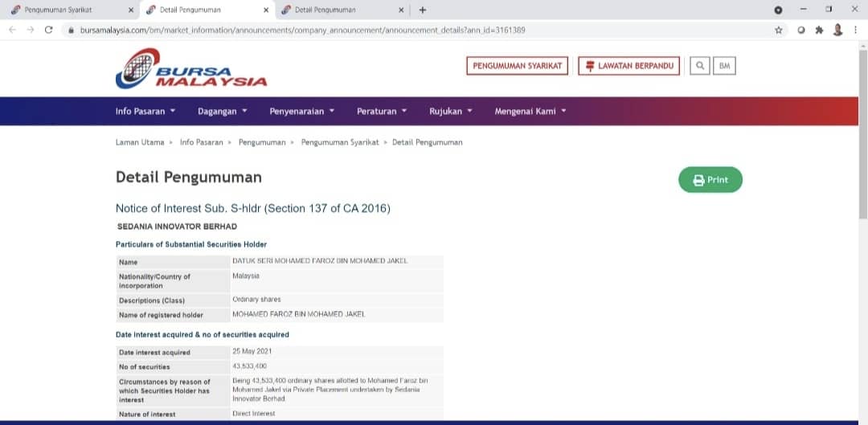Click the PENGUMUMAN SYARIKAT button
This screenshot has width=868, height=425.
click(517, 66)
